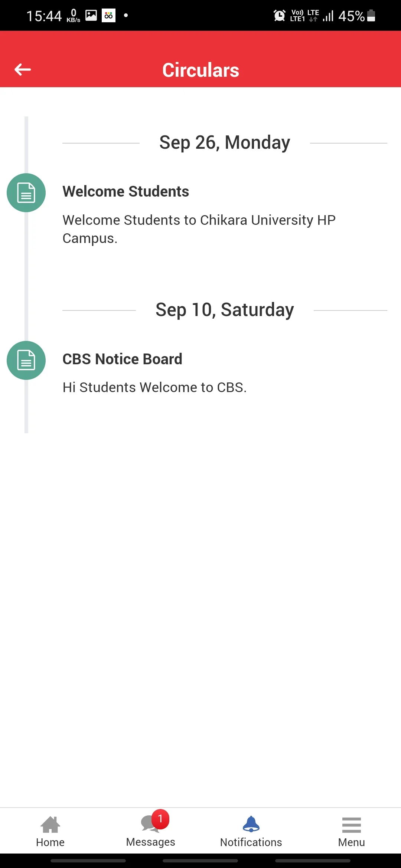Tap the gallery image status bar icon
Viewport: 401px width, 868px height.
click(x=91, y=16)
